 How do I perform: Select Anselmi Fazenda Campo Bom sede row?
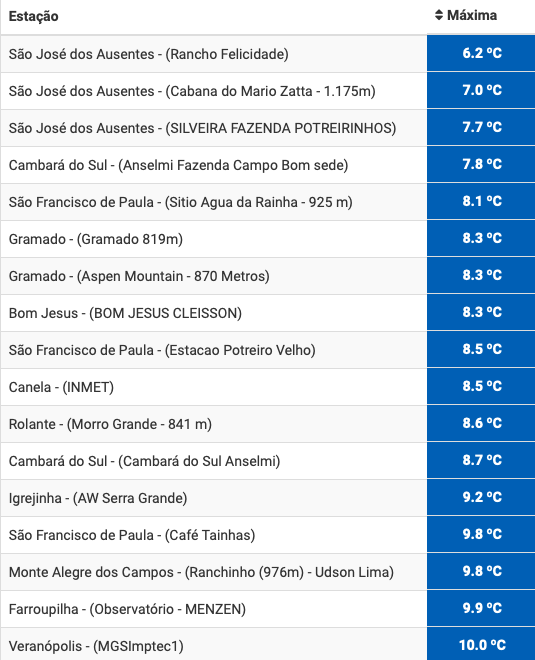coord(268,165)
